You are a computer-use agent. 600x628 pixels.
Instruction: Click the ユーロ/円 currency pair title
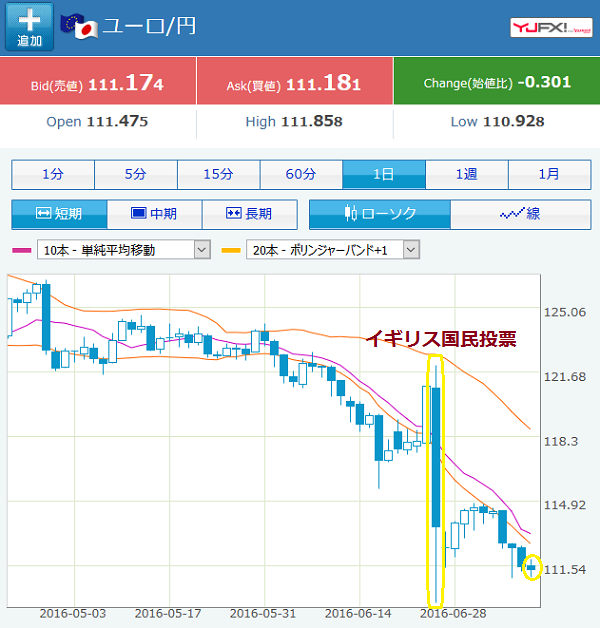(x=150, y=26)
